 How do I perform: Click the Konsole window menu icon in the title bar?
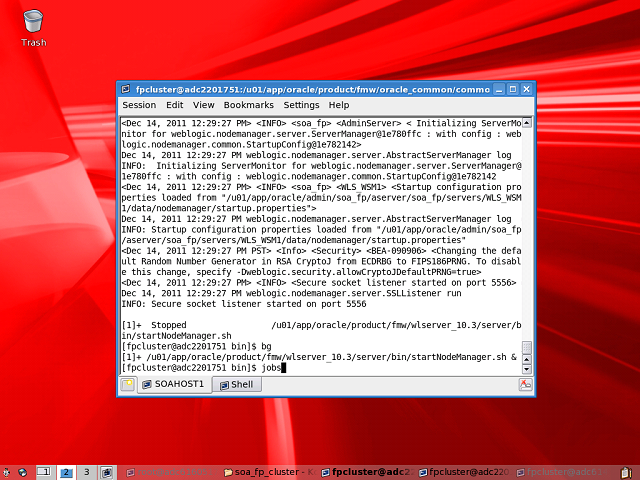[126, 89]
